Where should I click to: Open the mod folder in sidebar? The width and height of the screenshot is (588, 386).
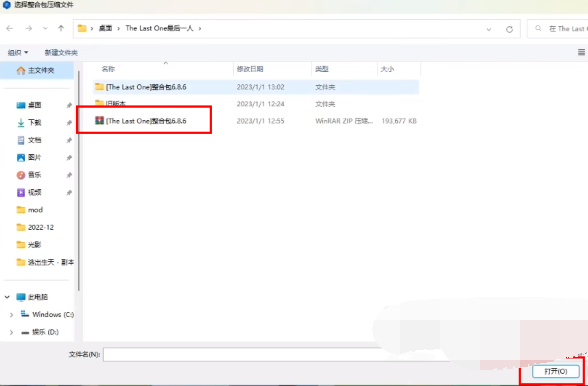pos(30,210)
